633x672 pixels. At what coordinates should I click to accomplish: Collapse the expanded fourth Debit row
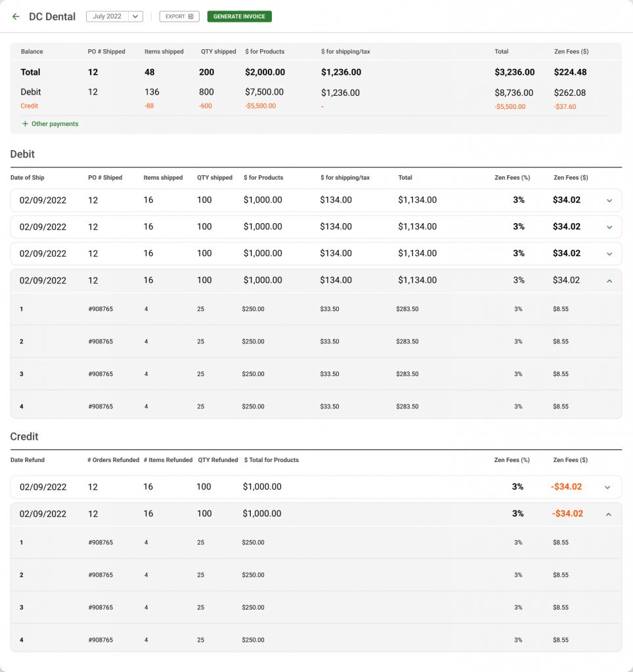click(x=609, y=281)
